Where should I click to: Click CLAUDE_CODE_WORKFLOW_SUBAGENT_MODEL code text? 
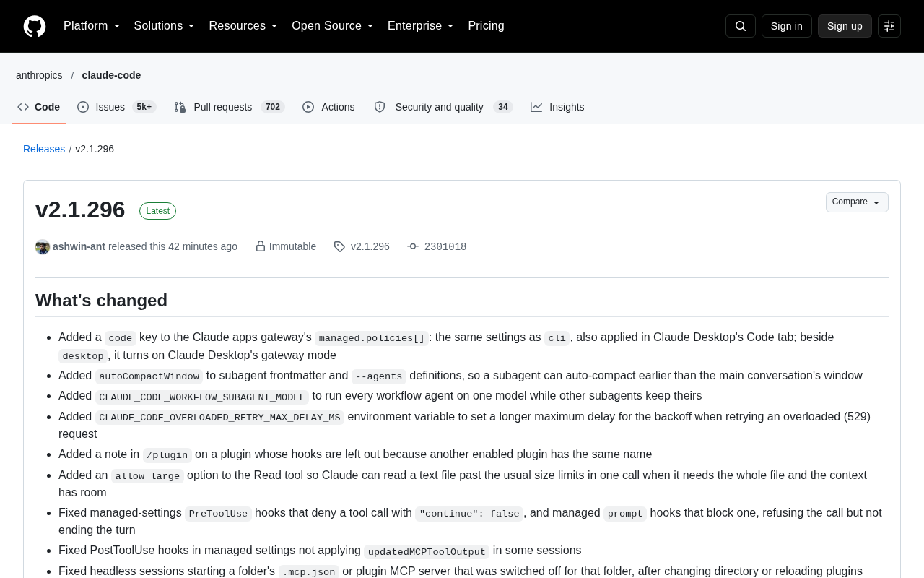click(202, 397)
